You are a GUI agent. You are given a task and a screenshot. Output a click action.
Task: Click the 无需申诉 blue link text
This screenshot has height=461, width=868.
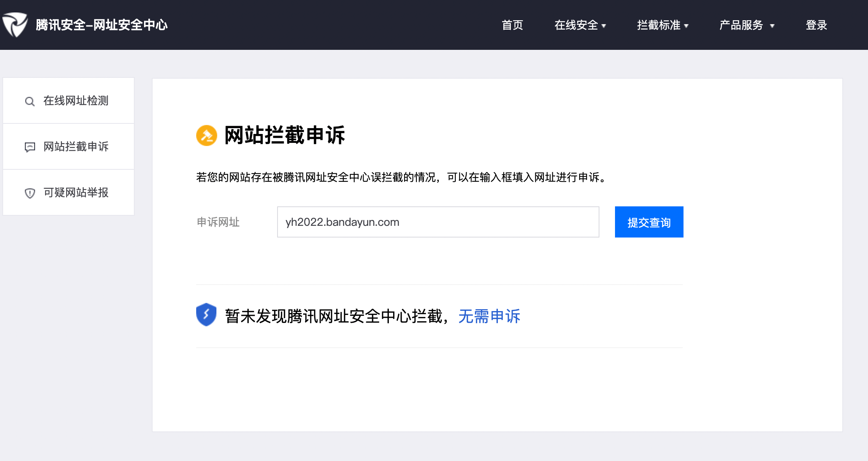pos(489,316)
